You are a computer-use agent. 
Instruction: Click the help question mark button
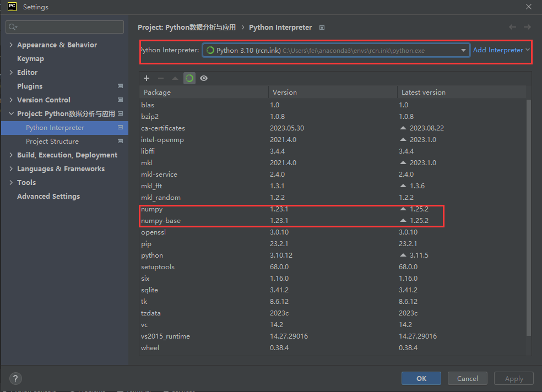[x=15, y=379]
